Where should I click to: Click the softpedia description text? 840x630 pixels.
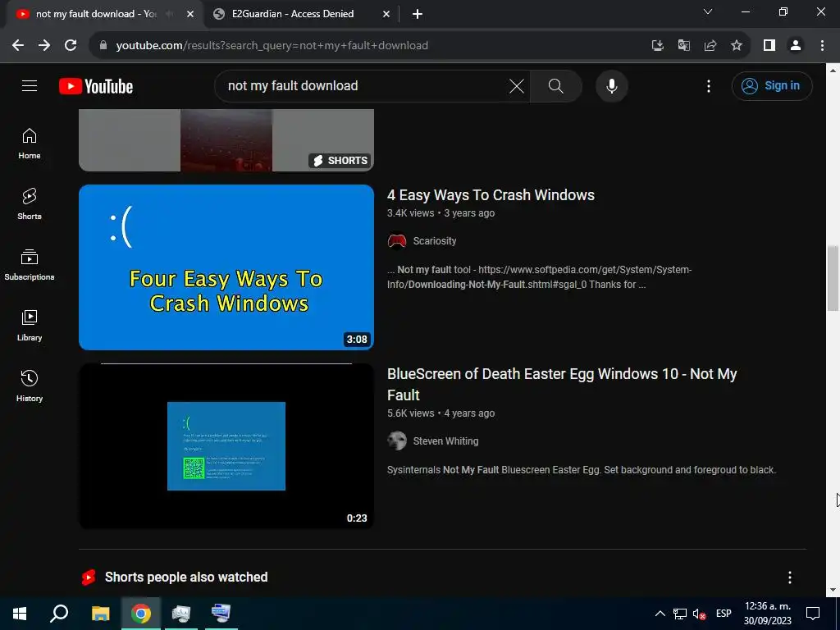click(x=540, y=277)
